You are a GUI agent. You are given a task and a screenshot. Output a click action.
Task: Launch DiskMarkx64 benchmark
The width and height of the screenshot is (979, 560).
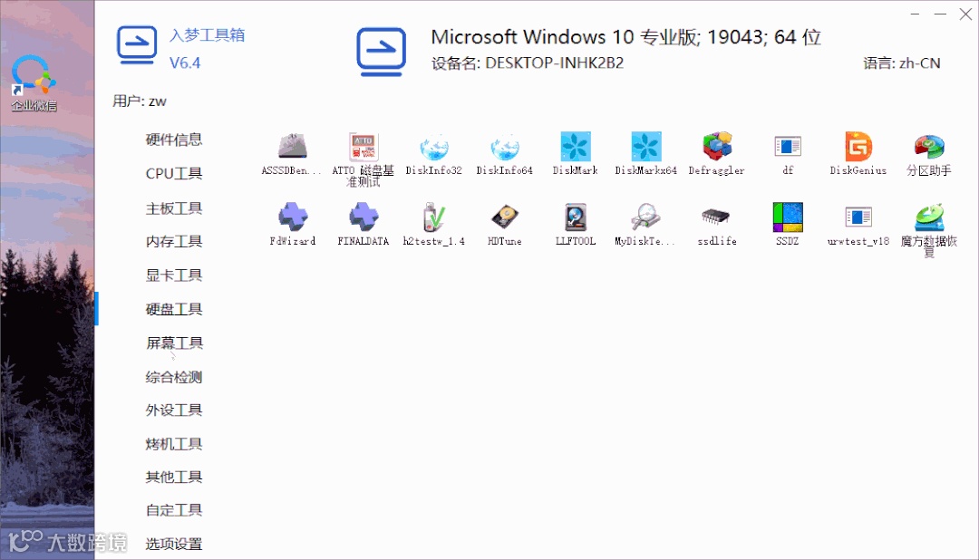(645, 153)
